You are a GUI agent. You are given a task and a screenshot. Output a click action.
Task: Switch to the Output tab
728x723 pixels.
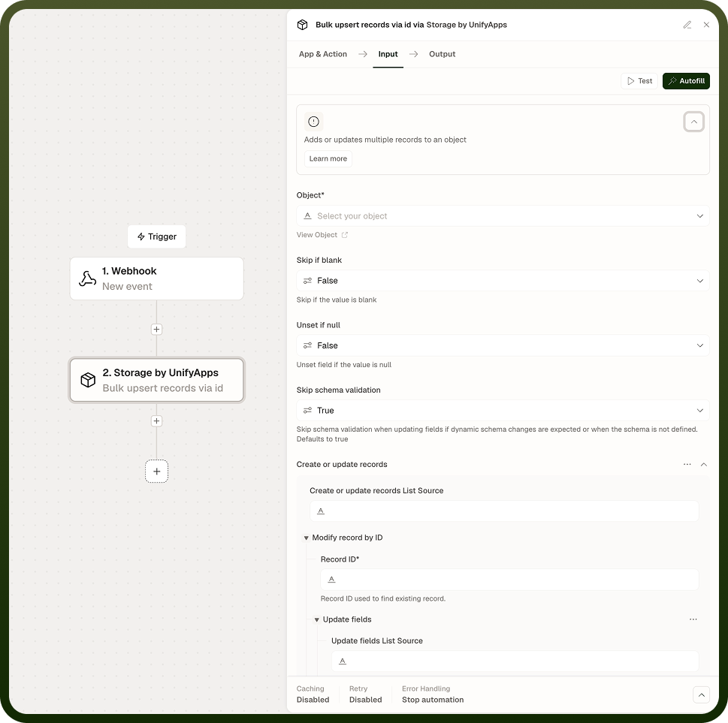pyautogui.click(x=442, y=54)
